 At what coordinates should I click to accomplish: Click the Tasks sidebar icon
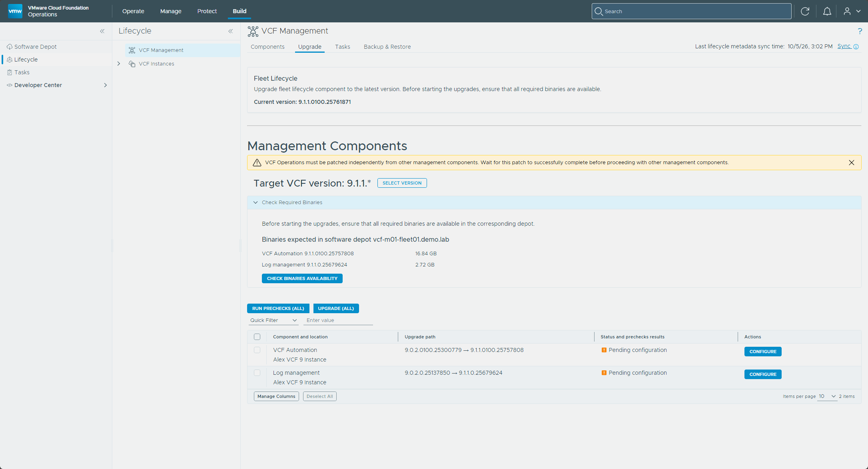10,72
